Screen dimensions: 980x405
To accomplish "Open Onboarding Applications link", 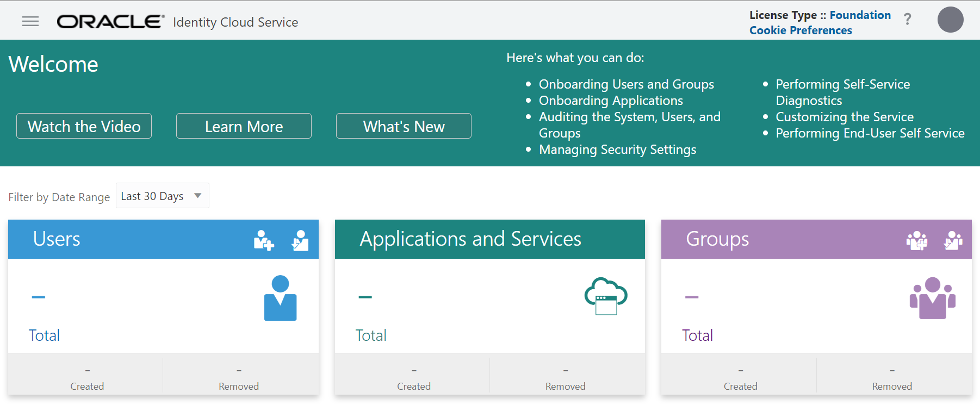I will click(x=611, y=101).
